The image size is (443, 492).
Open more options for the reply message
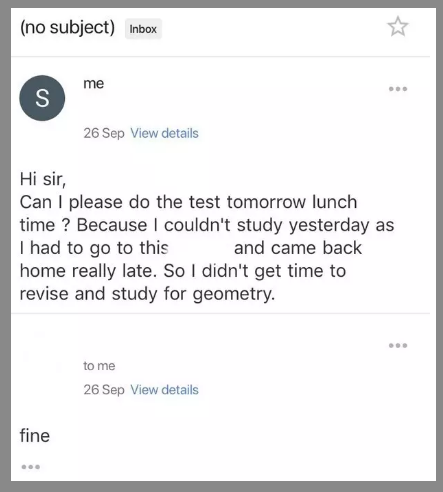coord(398,345)
